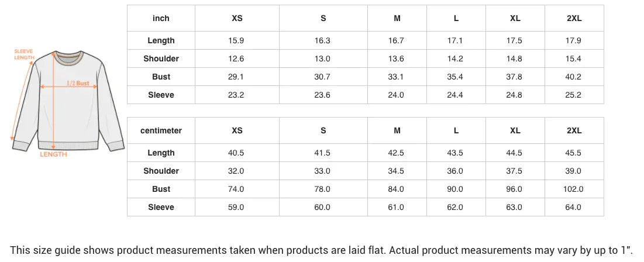Select the "inch" table header cell
The height and width of the screenshot is (262, 644).
click(x=161, y=18)
